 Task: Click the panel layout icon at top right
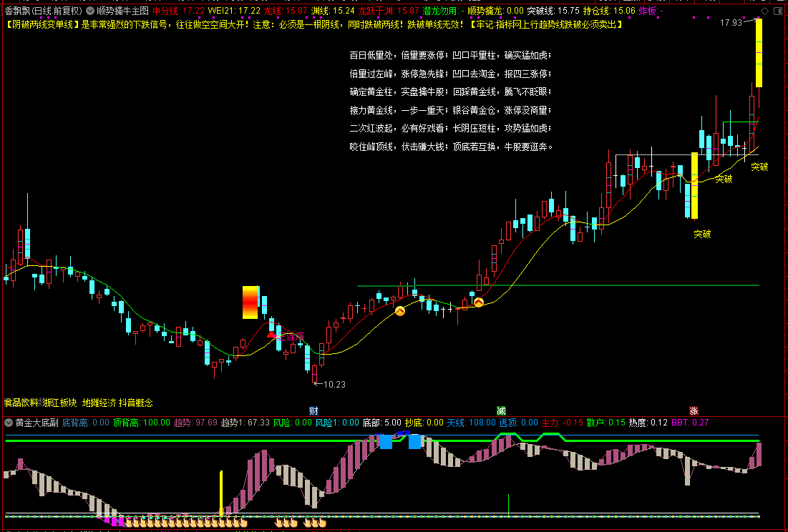[x=779, y=11]
